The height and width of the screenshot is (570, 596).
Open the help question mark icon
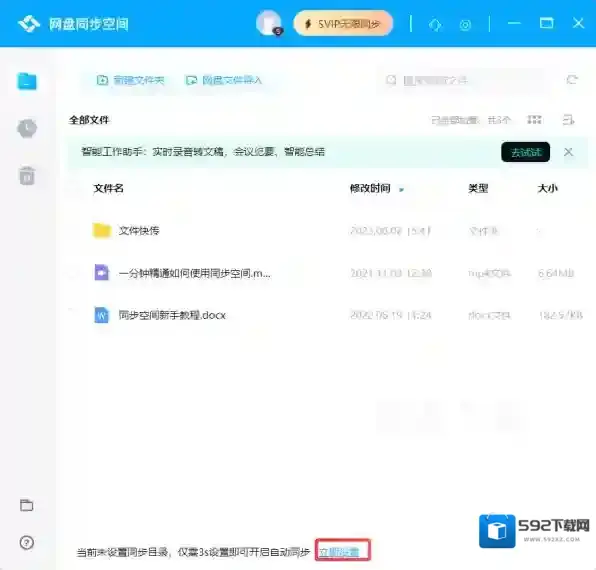tap(26, 542)
